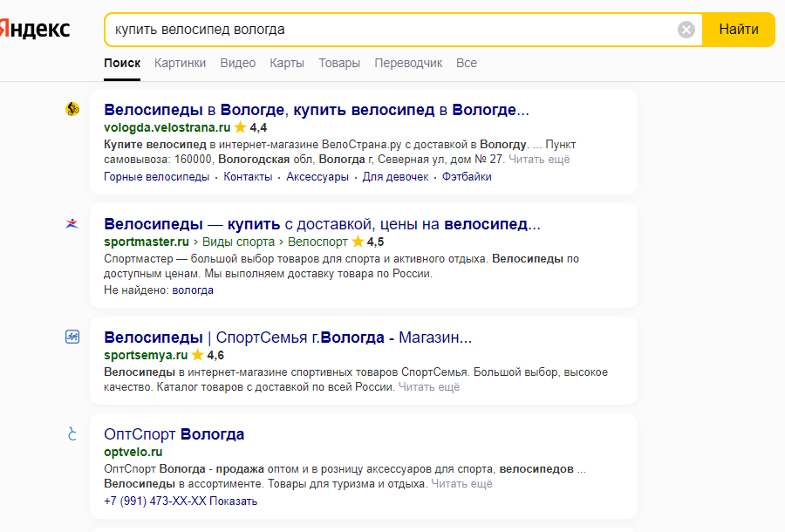
Task: Open sportmaster.ru domain link
Action: [x=147, y=242]
